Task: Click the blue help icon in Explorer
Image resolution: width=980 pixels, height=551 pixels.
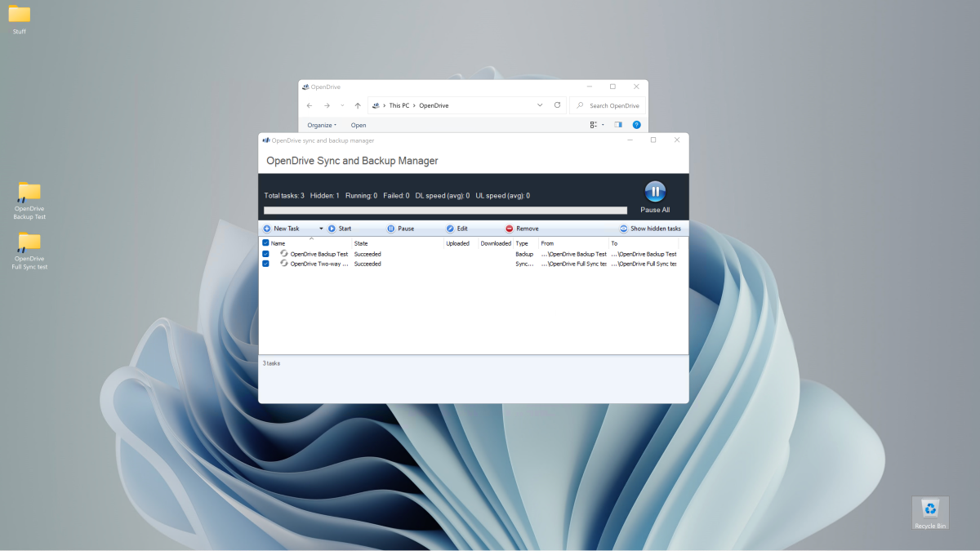Action: pos(636,125)
